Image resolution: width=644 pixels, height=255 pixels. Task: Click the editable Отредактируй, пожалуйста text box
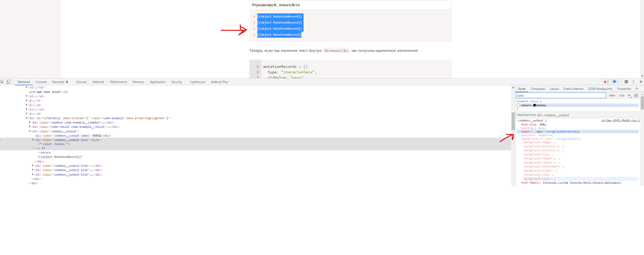(x=350, y=5)
